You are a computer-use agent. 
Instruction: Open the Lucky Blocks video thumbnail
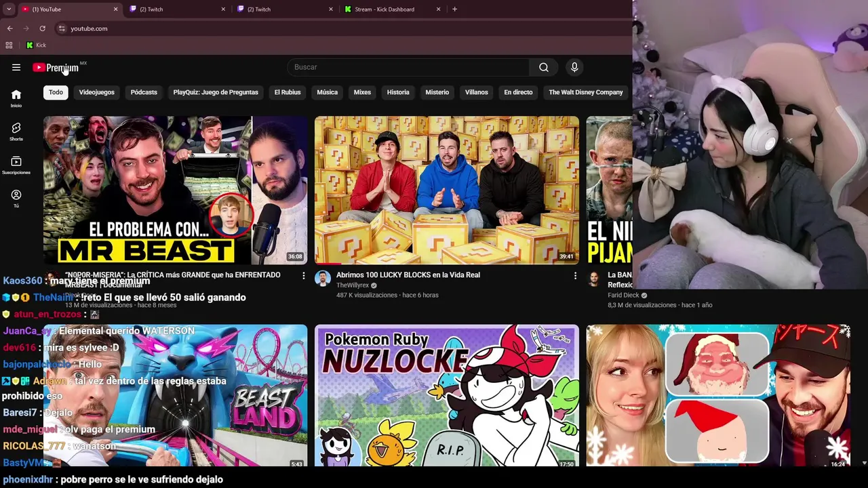[x=447, y=190]
